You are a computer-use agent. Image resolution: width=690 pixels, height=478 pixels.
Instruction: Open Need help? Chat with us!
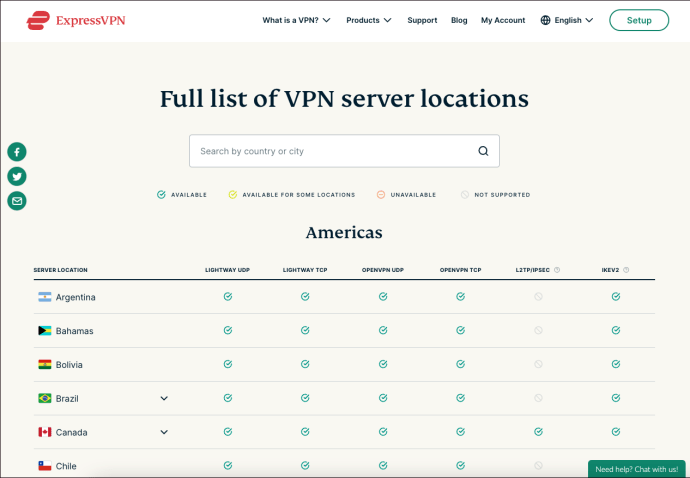636,469
